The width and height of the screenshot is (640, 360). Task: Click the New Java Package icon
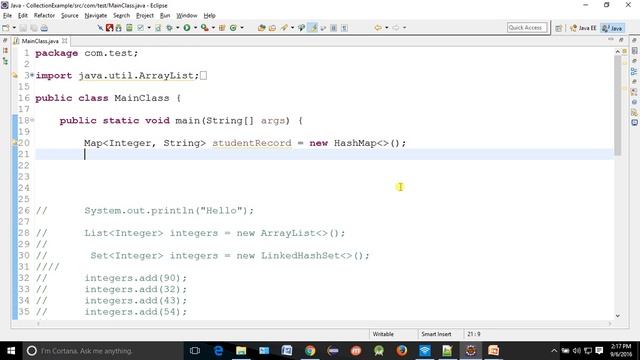222,28
